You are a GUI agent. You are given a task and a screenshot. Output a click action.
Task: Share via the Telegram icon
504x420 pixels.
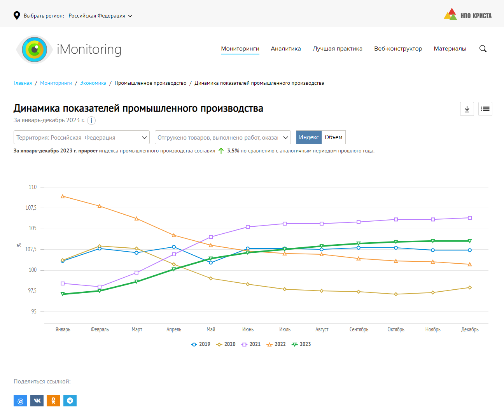(x=70, y=401)
